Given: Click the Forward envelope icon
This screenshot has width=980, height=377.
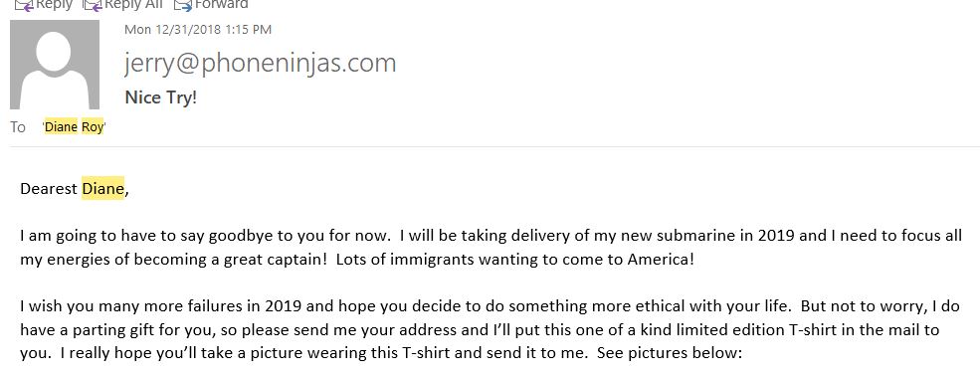Looking at the screenshot, I should coord(182,5).
